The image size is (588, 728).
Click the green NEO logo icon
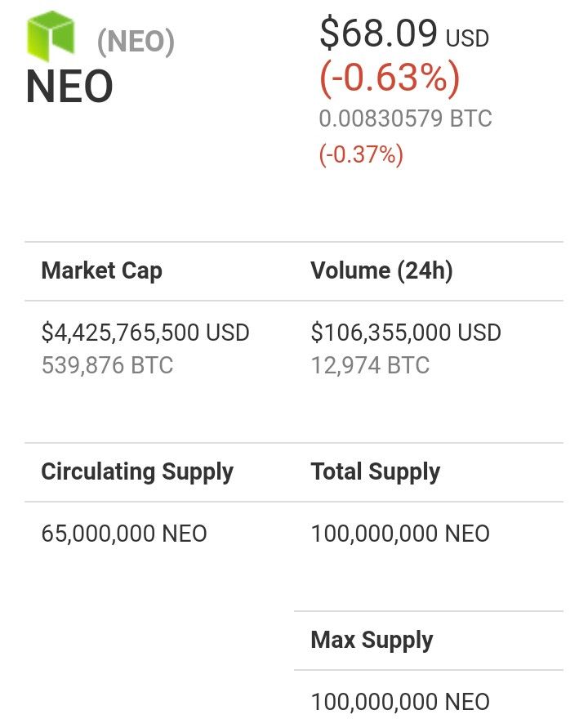click(x=51, y=36)
